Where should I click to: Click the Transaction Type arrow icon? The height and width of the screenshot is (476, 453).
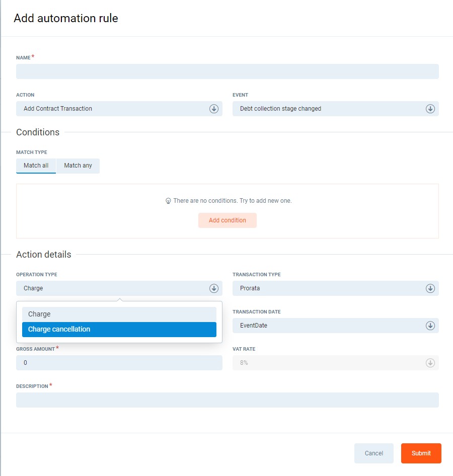click(430, 288)
